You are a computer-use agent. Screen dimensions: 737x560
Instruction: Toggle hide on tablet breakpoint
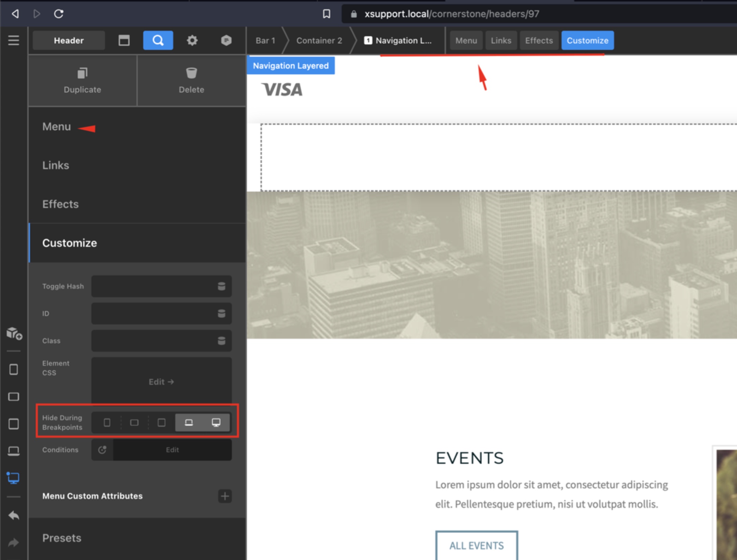[162, 423]
